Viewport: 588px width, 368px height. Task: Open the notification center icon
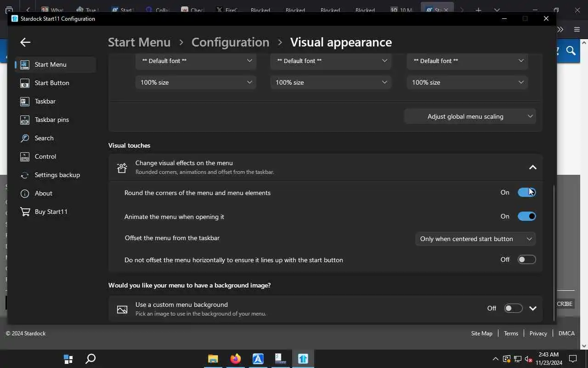[x=573, y=359]
